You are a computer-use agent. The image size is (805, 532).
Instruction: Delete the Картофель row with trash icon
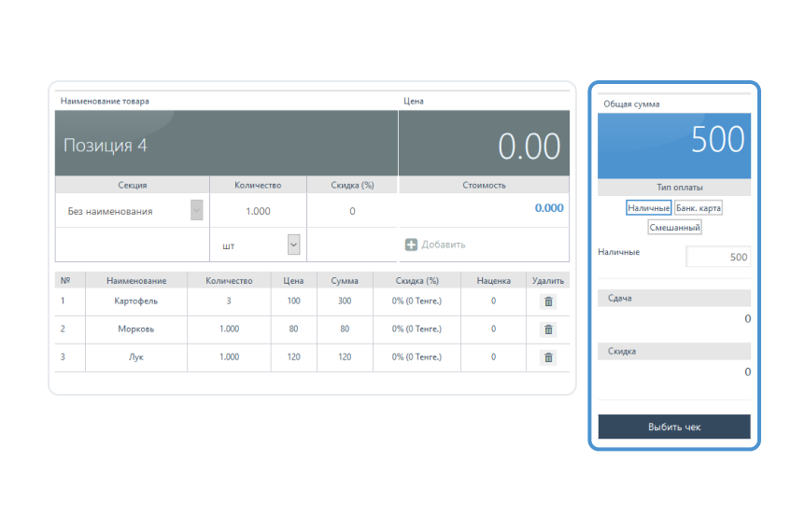click(x=548, y=301)
